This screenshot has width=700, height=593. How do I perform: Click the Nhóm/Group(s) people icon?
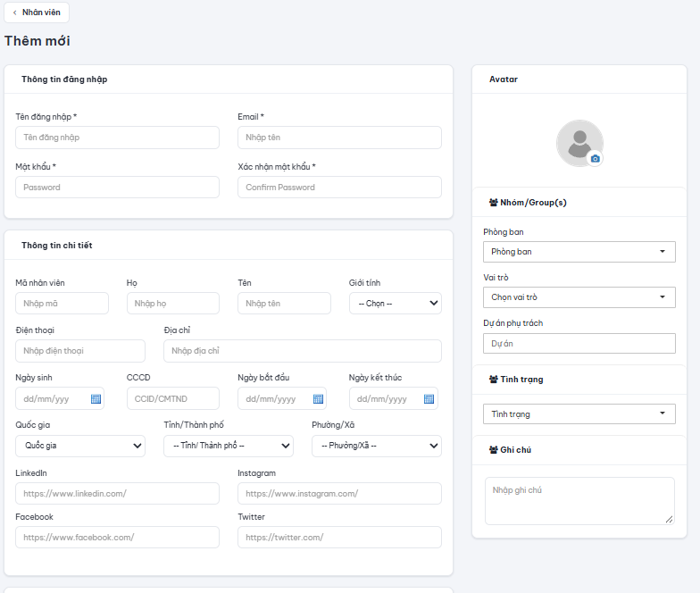coord(493,202)
